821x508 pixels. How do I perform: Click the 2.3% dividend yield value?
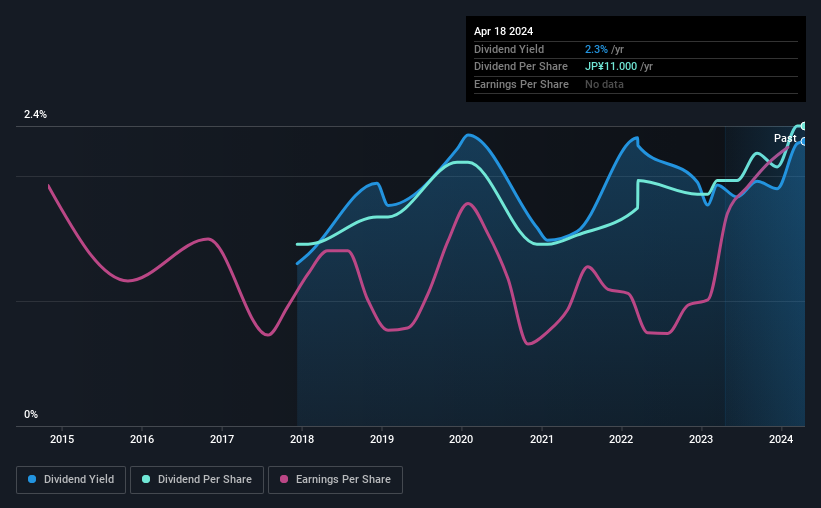tap(596, 49)
